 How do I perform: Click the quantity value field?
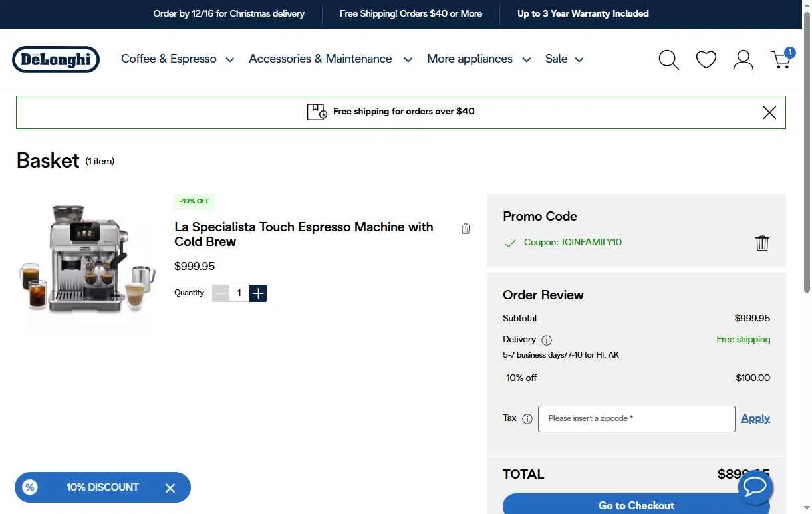tap(239, 293)
